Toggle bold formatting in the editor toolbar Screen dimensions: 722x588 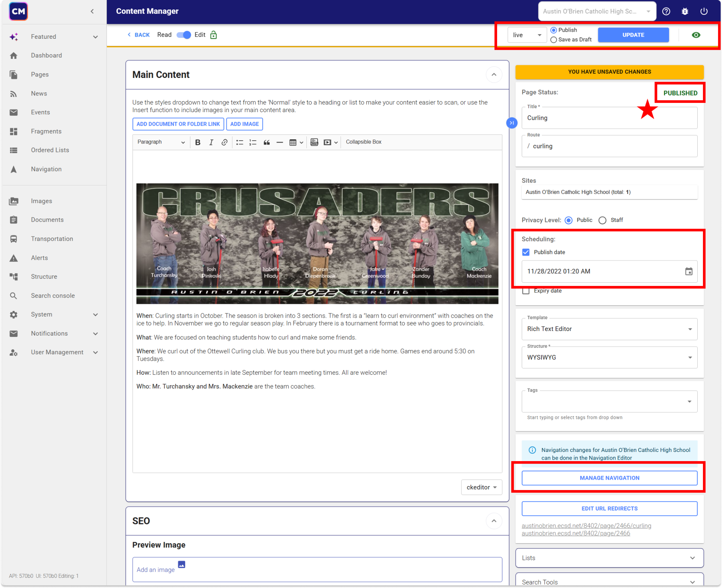[x=197, y=142]
